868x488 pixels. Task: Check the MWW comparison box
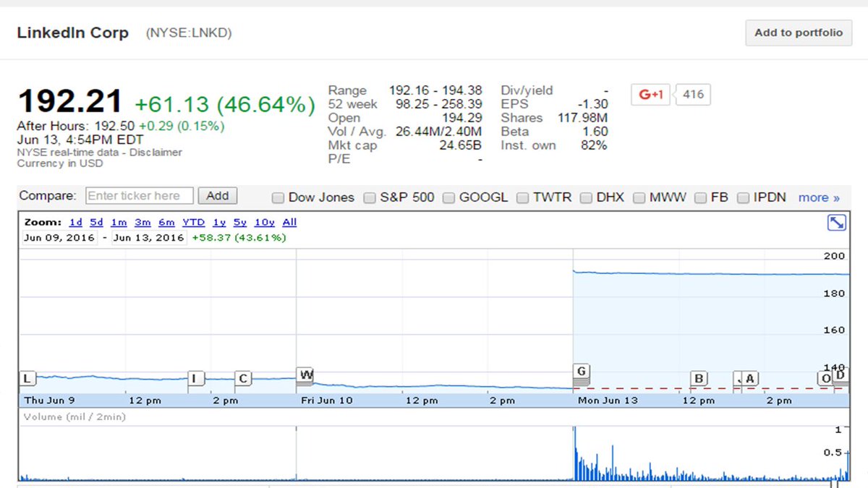click(x=639, y=197)
